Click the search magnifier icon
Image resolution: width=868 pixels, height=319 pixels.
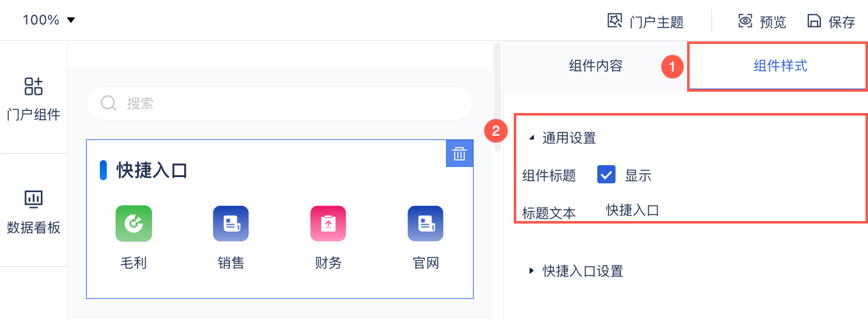pos(109,103)
